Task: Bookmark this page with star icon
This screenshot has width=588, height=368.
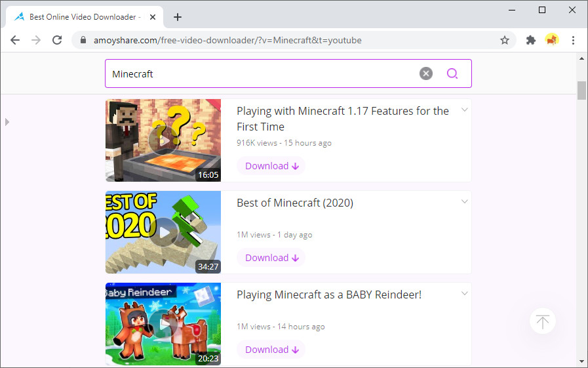Action: click(x=505, y=40)
